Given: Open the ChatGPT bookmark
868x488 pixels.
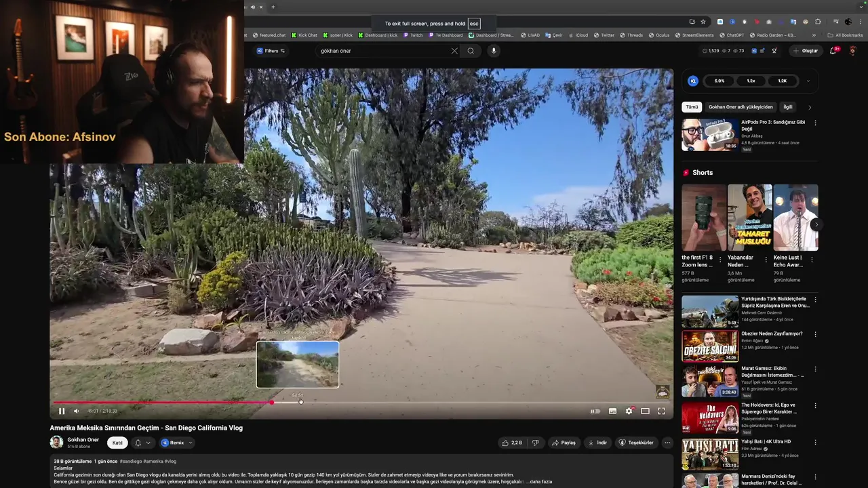Looking at the screenshot, I should (x=732, y=35).
